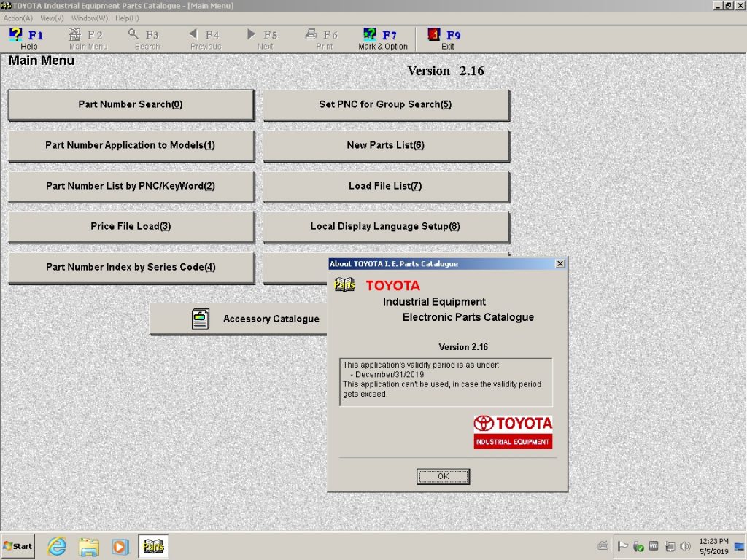Open the Help(H) menu

(127, 17)
